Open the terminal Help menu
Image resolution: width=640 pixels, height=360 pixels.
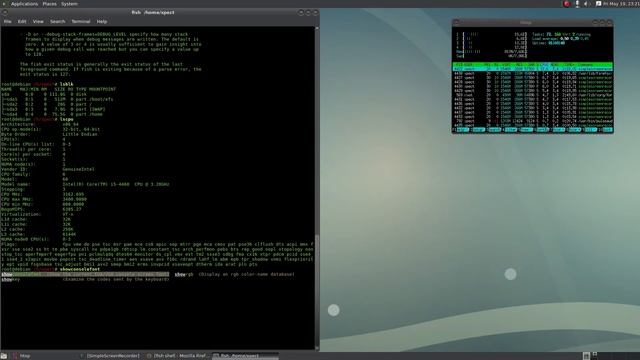click(102, 21)
